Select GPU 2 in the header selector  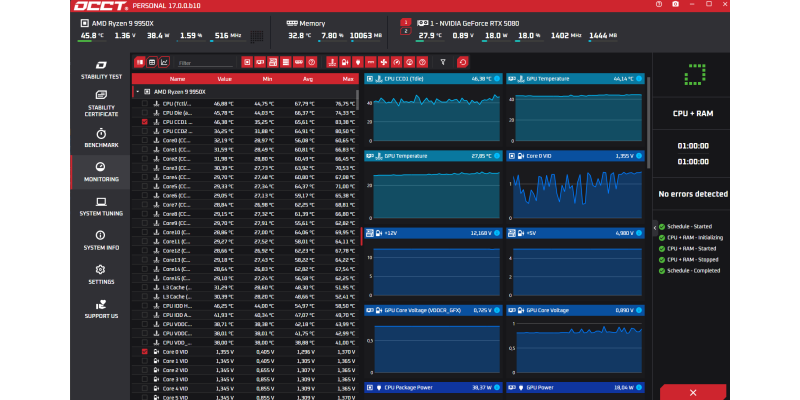pyautogui.click(x=406, y=31)
